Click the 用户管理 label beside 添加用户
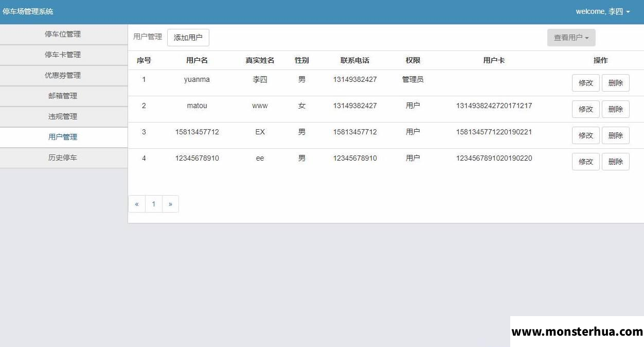 148,37
